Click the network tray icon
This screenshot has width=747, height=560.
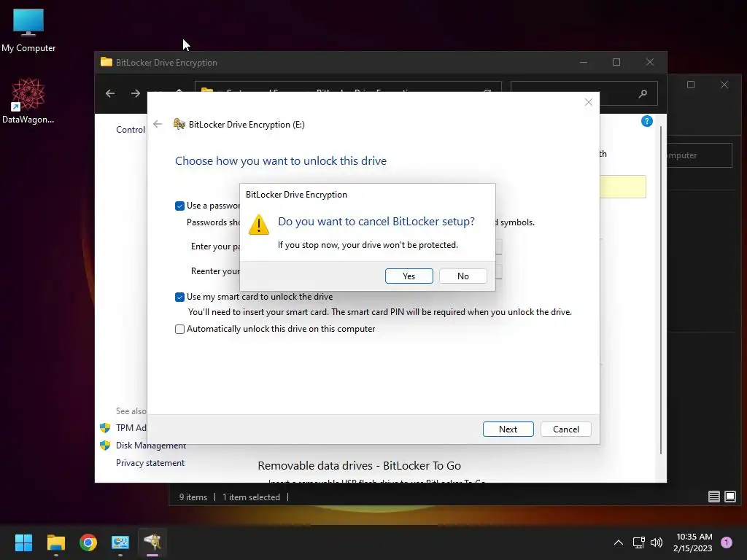(x=638, y=542)
